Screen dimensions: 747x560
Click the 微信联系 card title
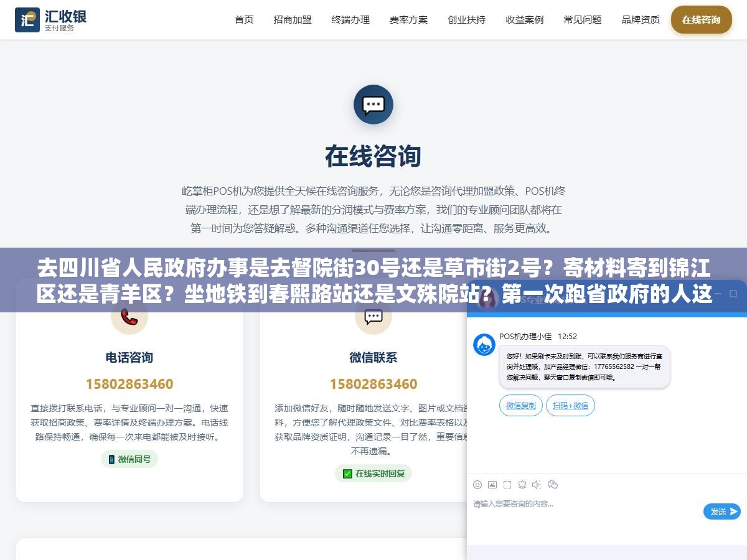coord(374,358)
